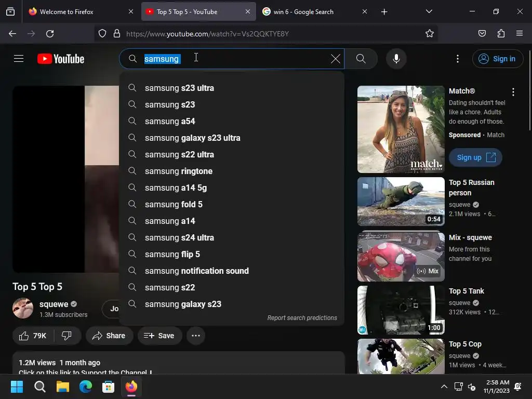Screen dimensions: 532x399
Task: Open more actions ellipsis below video
Action: click(196, 336)
